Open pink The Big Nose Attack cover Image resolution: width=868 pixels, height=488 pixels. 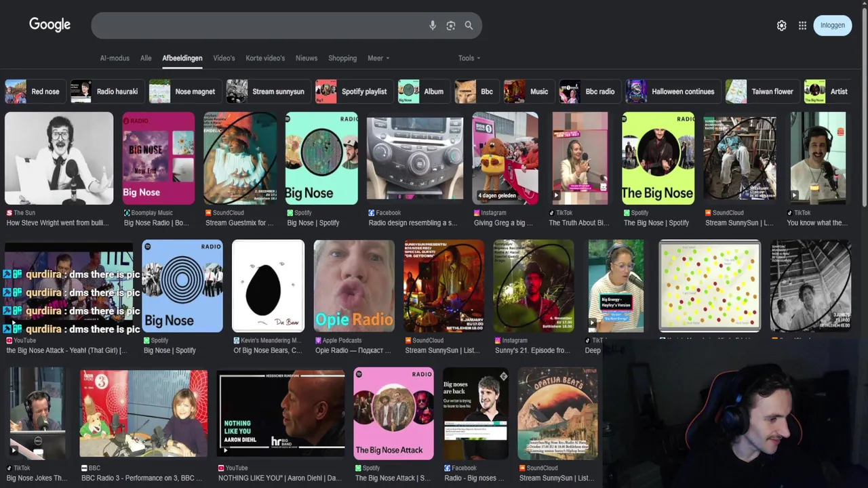(x=393, y=413)
